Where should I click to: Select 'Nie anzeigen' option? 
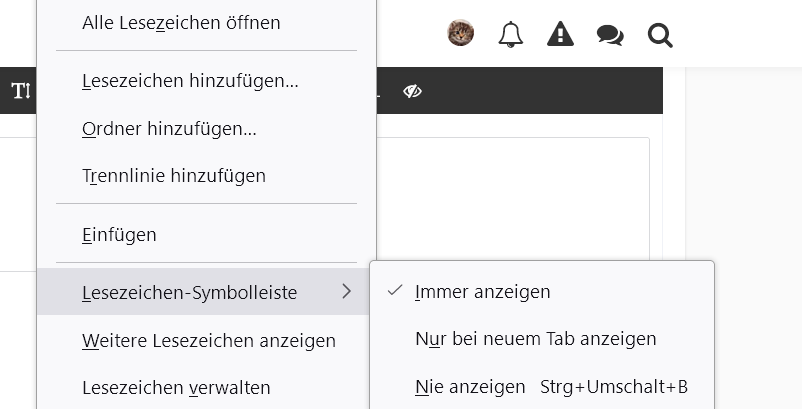click(x=470, y=386)
